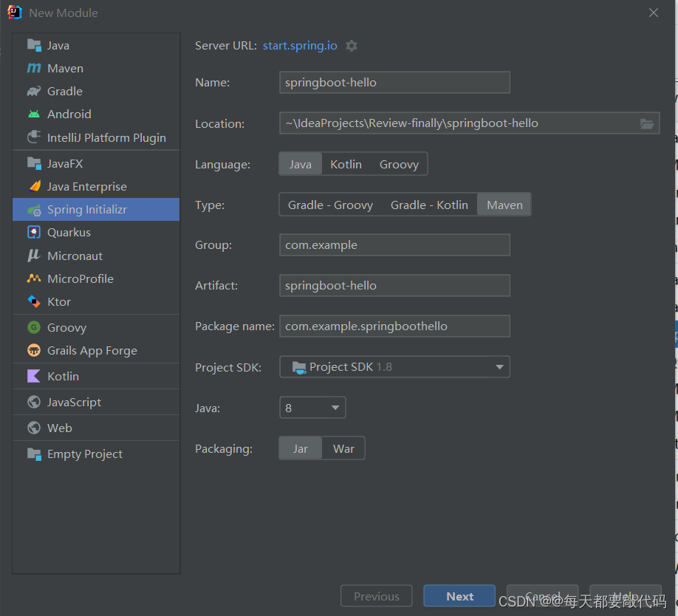Click the Previous button

tap(376, 596)
